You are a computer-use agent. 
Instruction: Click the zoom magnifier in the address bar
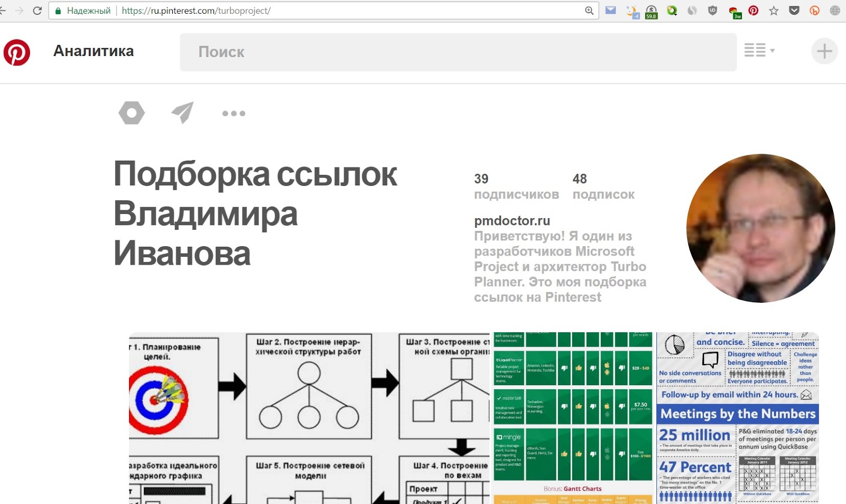(589, 11)
